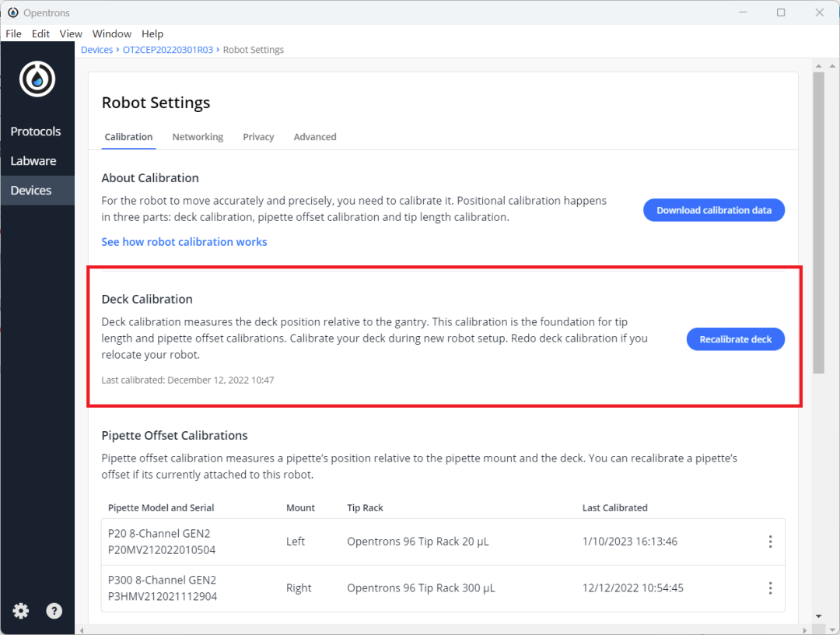Go to Labware in the sidebar
The width and height of the screenshot is (840, 635).
click(x=33, y=161)
